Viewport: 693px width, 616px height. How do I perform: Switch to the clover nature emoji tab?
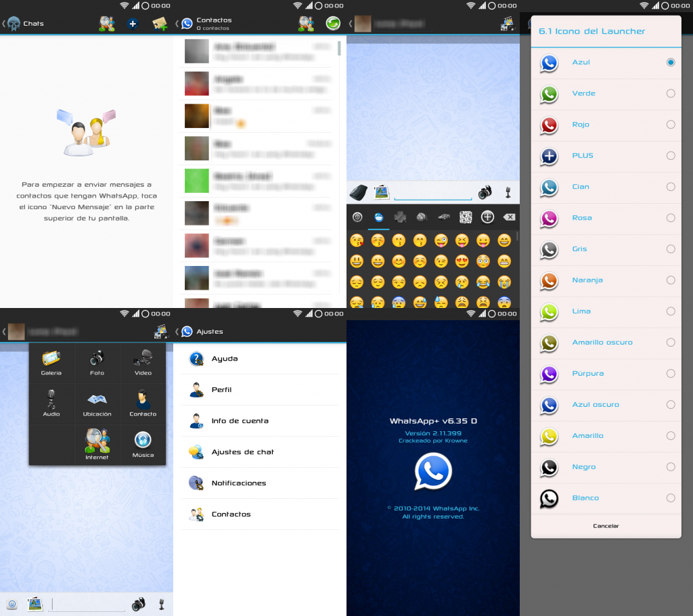(x=400, y=217)
